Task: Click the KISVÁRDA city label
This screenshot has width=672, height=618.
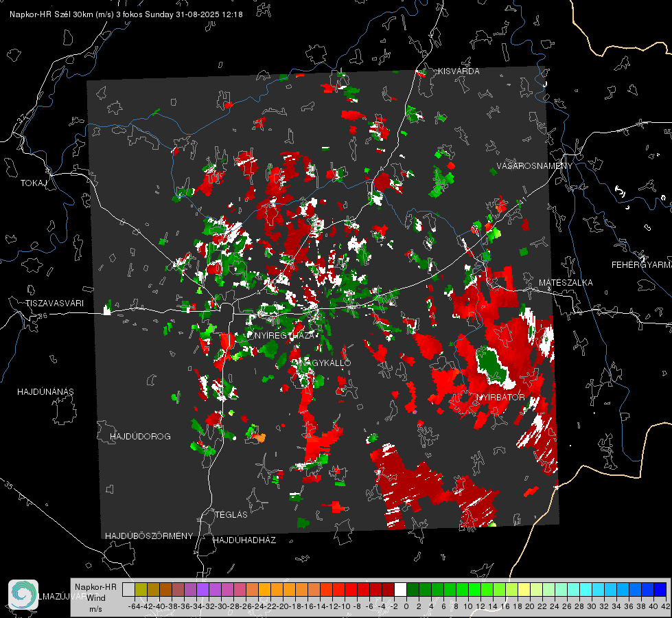Action: point(459,71)
